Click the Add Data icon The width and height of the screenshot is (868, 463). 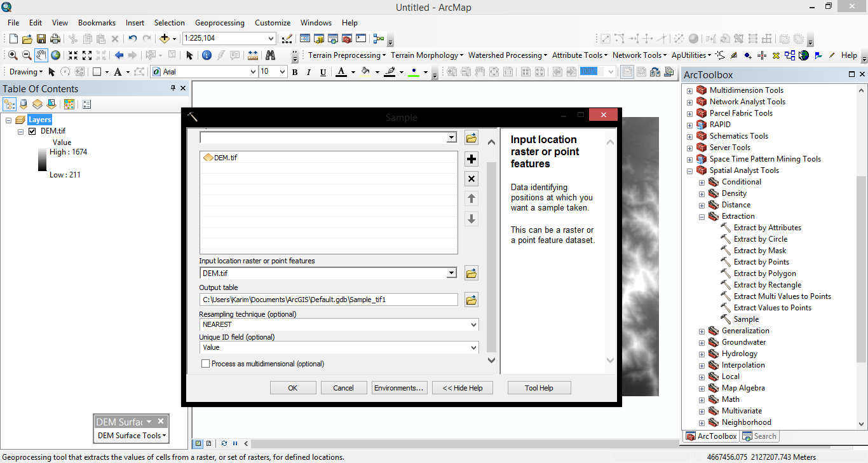[165, 39]
